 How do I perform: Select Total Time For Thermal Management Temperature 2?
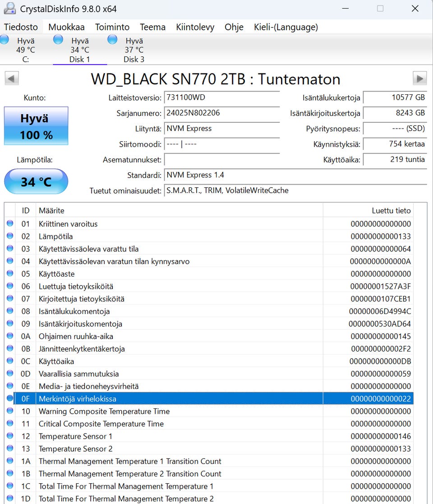tap(209, 499)
